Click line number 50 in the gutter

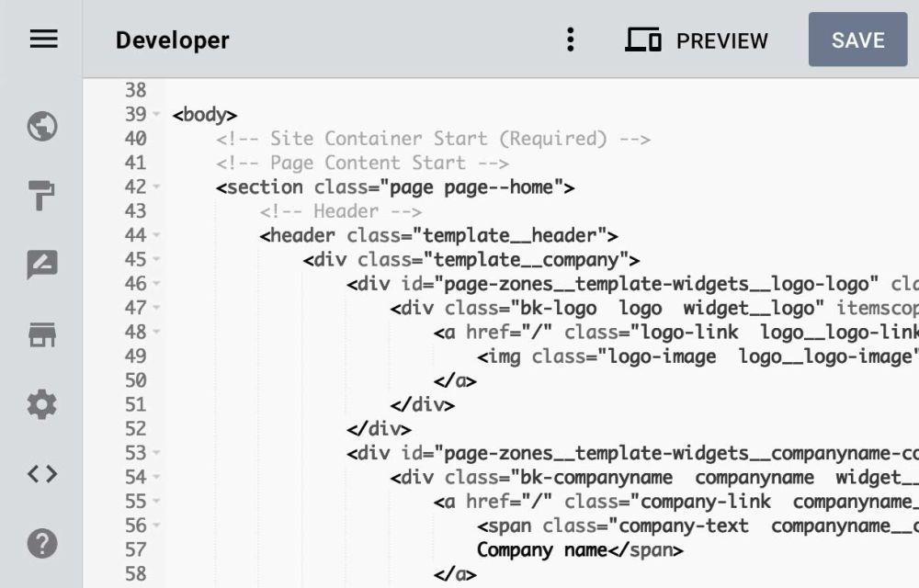(x=135, y=380)
